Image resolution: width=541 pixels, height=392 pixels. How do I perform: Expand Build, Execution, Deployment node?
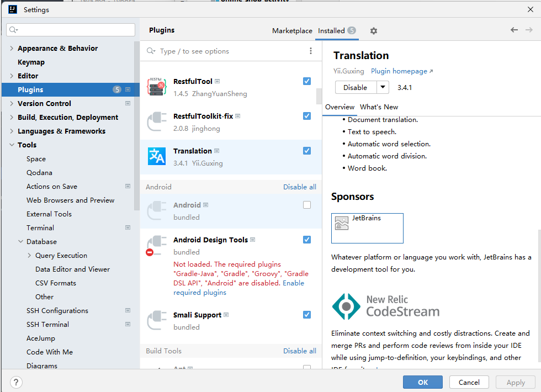click(12, 117)
